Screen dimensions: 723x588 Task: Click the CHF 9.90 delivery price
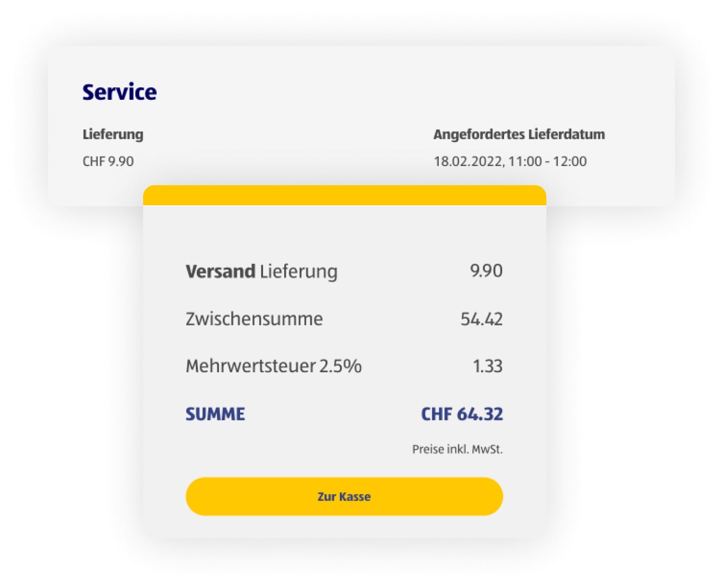[x=108, y=161]
